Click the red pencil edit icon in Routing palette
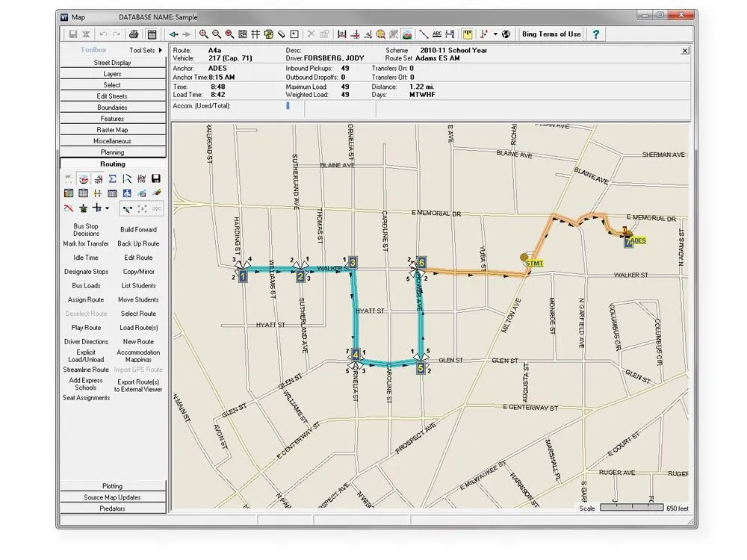Viewport: 747px width, 560px height. (156, 193)
